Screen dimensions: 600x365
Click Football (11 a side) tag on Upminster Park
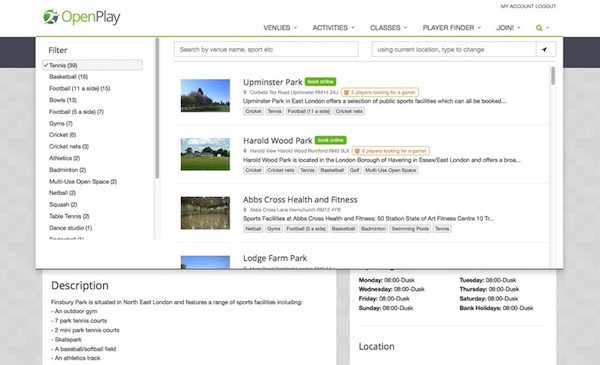point(308,111)
